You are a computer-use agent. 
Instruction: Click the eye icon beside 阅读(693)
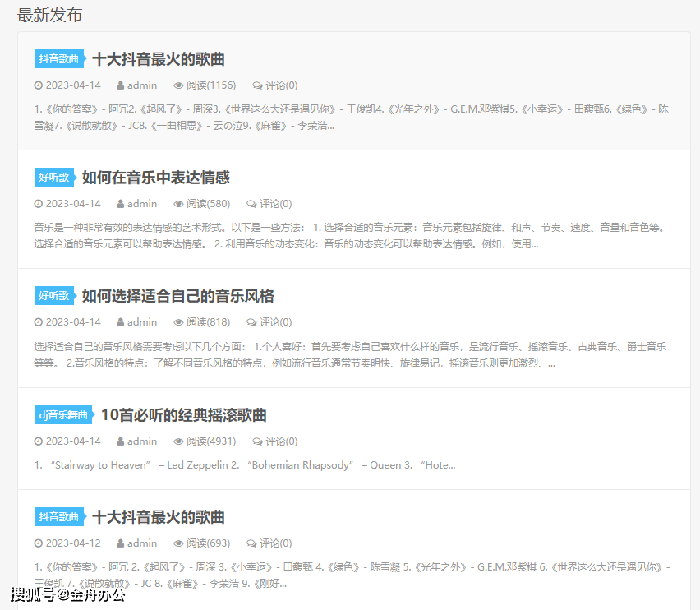pos(178,543)
